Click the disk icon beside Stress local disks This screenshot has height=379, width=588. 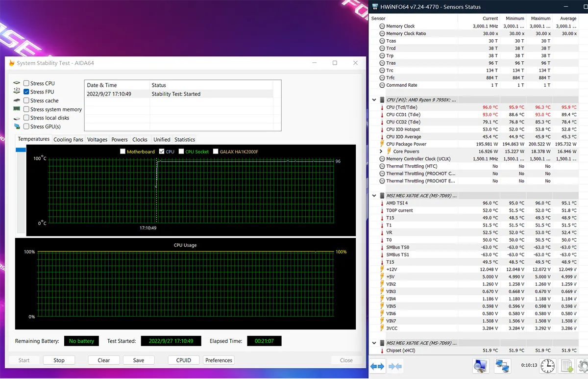click(x=17, y=118)
